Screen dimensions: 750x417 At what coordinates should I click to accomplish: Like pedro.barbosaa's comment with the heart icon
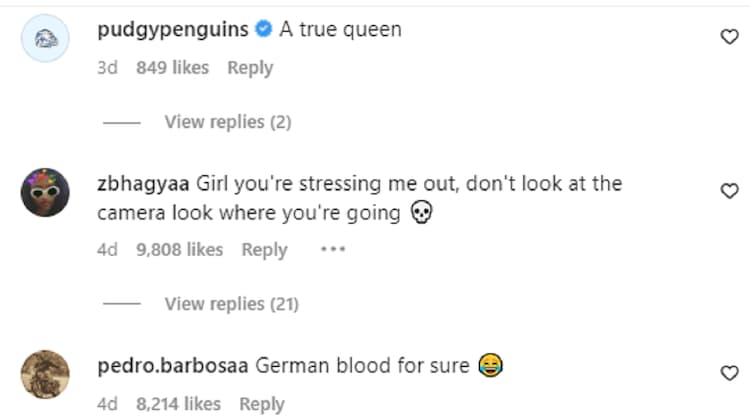(729, 373)
